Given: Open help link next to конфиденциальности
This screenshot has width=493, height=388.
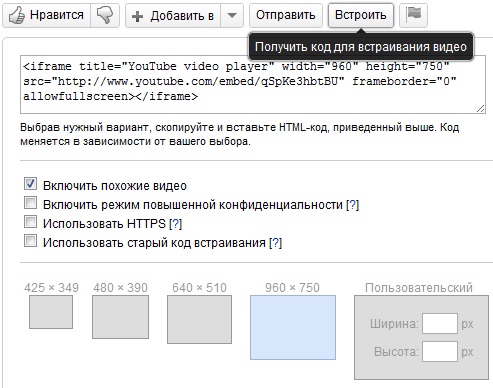Looking at the screenshot, I should [x=353, y=205].
